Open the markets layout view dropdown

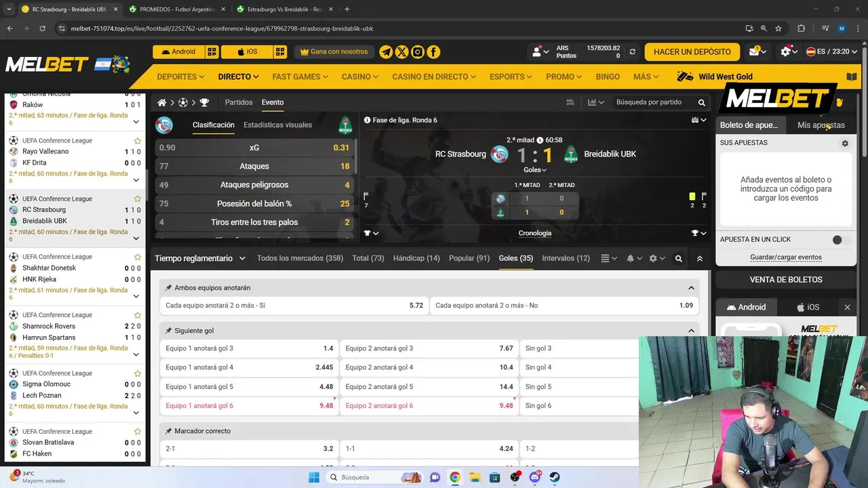click(x=609, y=258)
